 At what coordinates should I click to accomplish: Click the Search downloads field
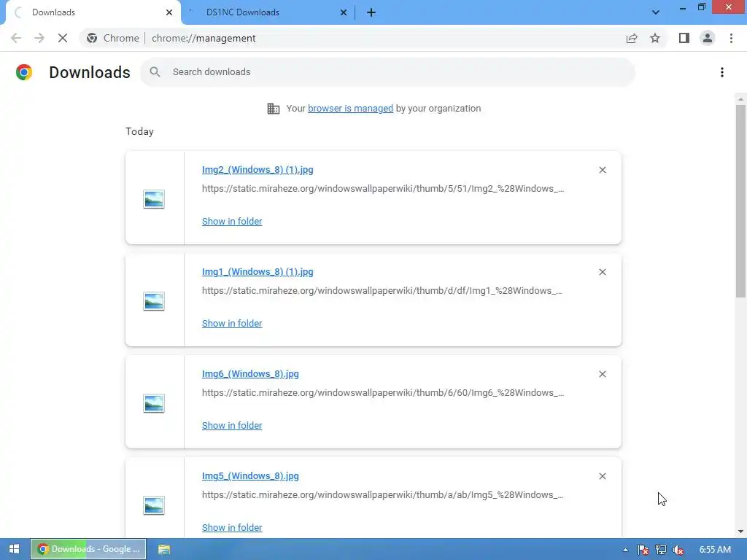[x=388, y=72]
